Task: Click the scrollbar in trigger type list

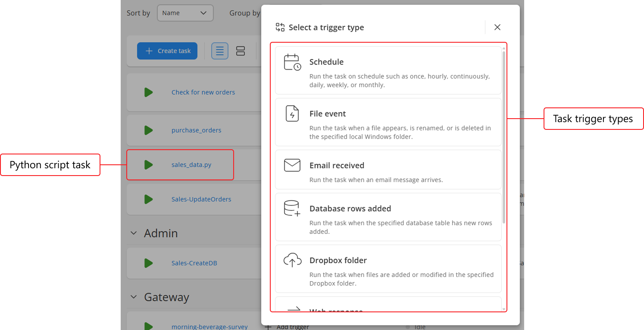Action: (x=504, y=137)
